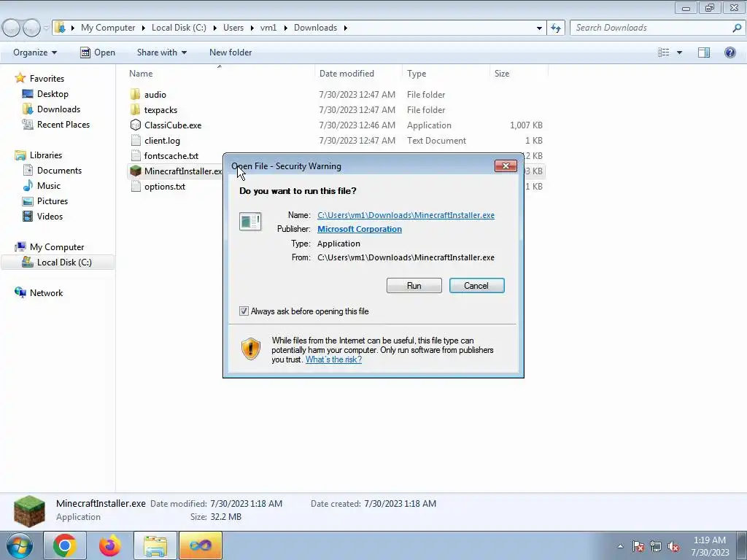Select the texpacks folder icon
747x560 pixels.
click(135, 109)
